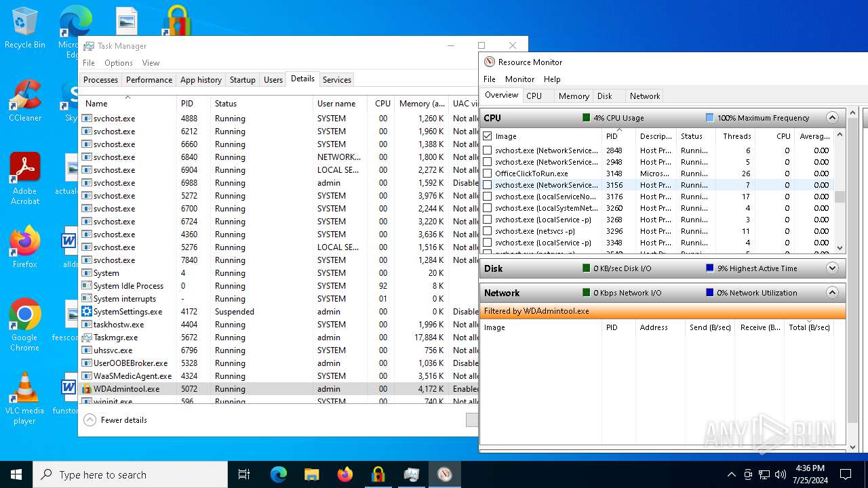Click the taskbar search box
Image resolution: width=868 pixels, height=488 pixels.
(130, 474)
